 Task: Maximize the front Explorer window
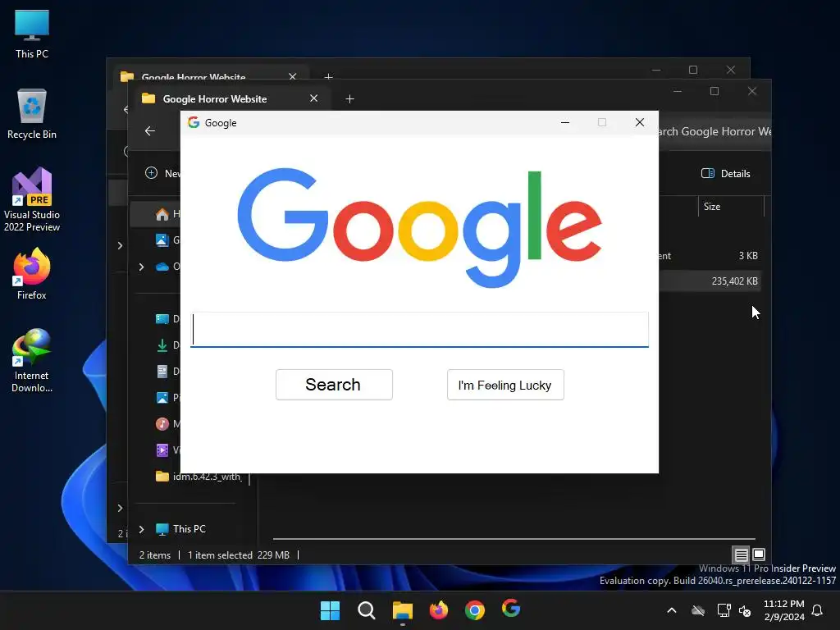(x=714, y=91)
